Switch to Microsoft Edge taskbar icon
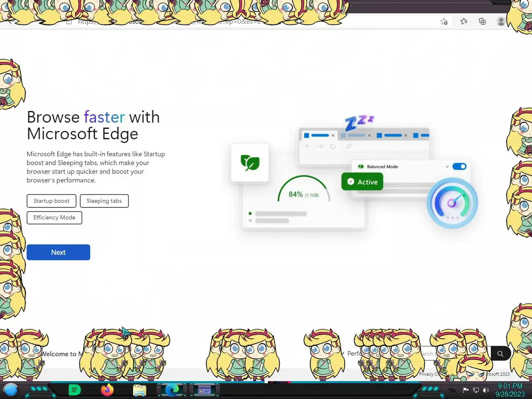This screenshot has width=532, height=399. [x=172, y=390]
